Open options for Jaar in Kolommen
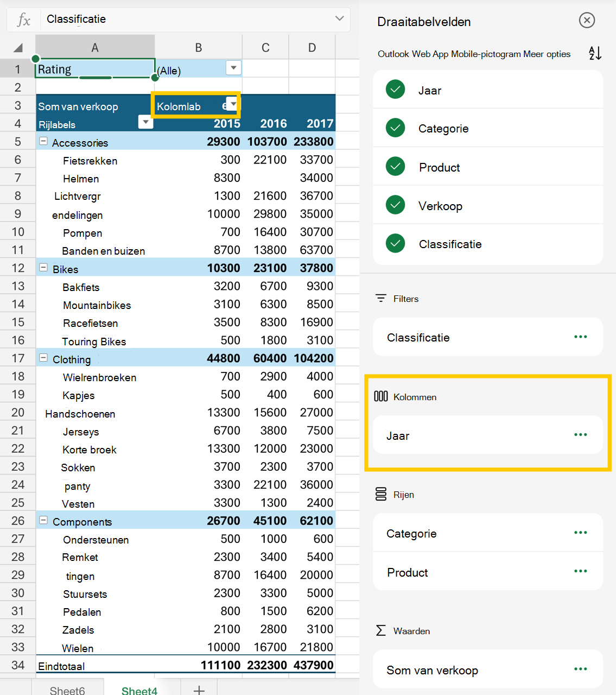This screenshot has height=695, width=616. [580, 434]
